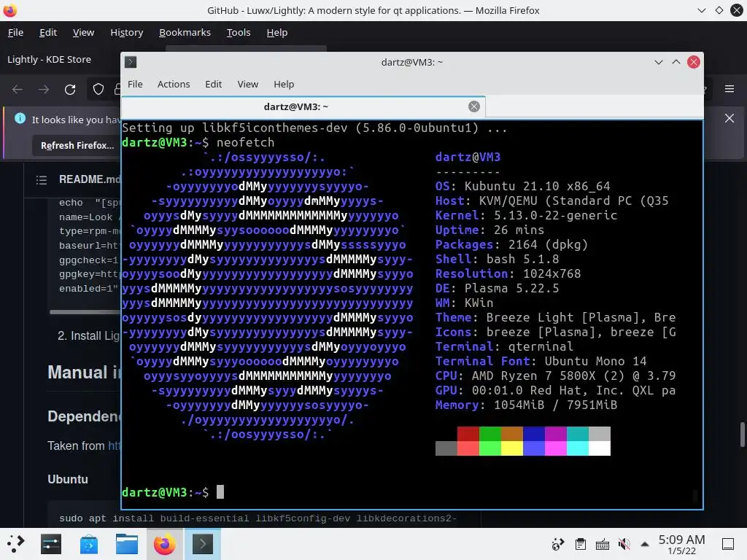This screenshot has width=747, height=560.
Task: Click 'Memory: 1054MiB / 7951MiB' line
Action: (526, 405)
